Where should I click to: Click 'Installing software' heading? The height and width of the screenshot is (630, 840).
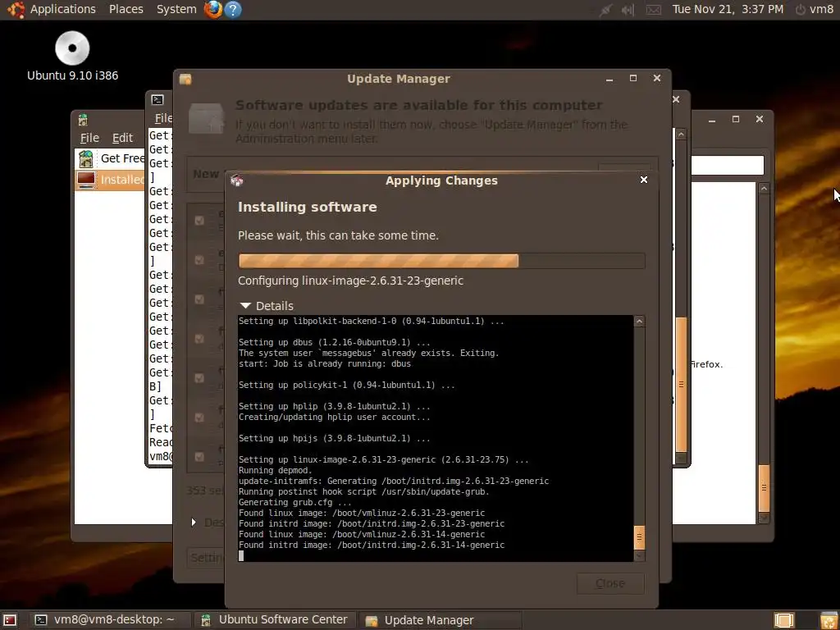(307, 208)
